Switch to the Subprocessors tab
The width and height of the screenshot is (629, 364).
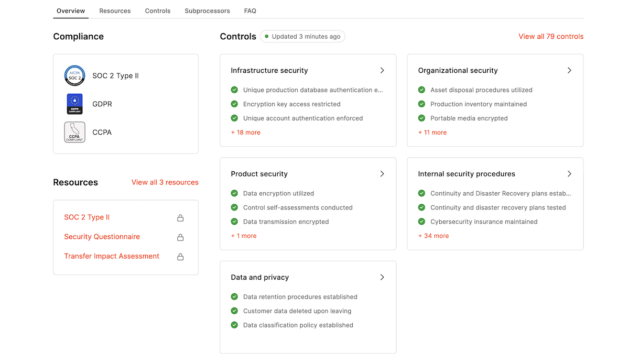point(207,10)
